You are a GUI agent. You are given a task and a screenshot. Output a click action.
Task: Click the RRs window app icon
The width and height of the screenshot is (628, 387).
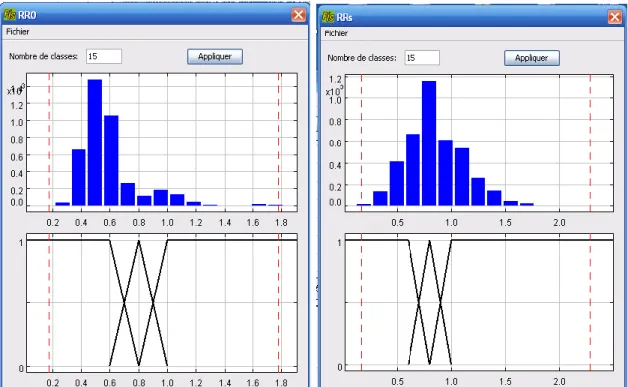tap(328, 17)
